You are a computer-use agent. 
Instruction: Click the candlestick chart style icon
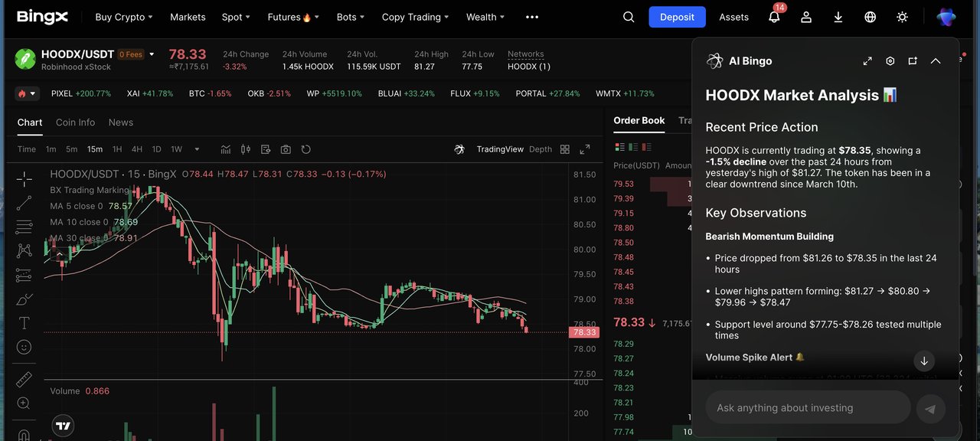(x=246, y=149)
